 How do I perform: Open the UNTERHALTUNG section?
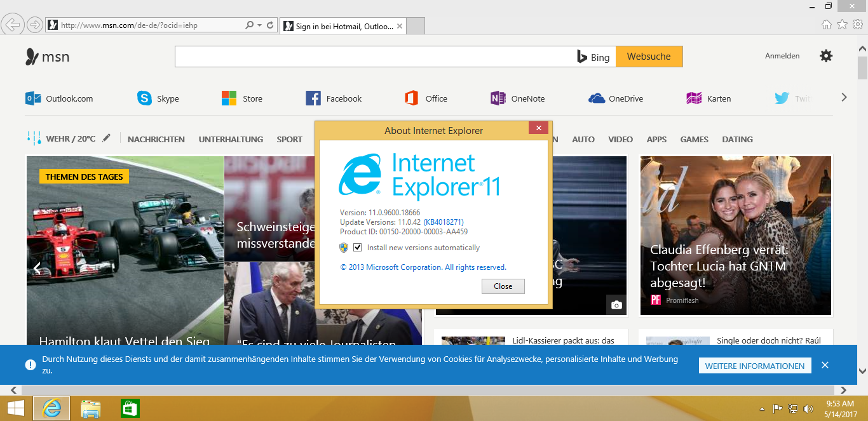231,139
